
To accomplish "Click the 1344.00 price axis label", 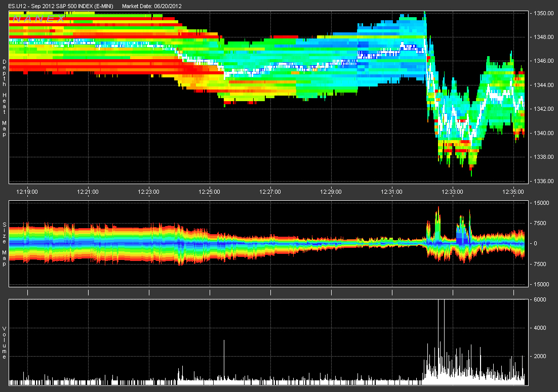I will click(544, 85).
